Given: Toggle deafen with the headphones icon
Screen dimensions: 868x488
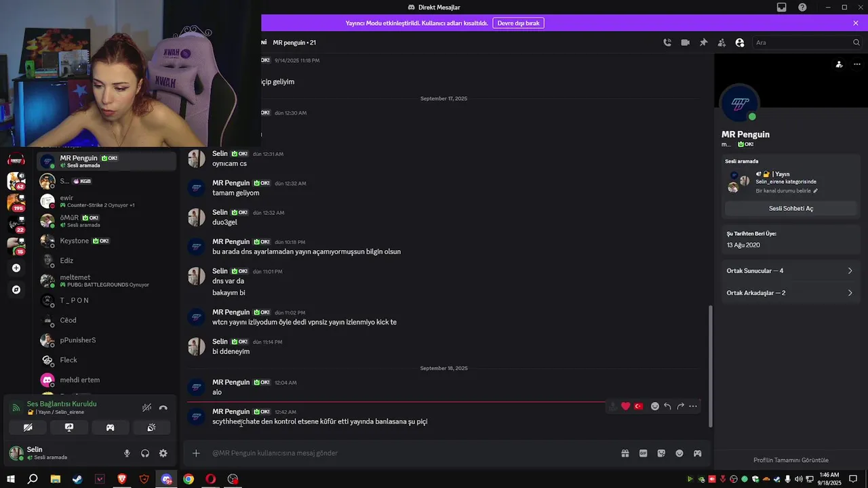Looking at the screenshot, I should pyautogui.click(x=145, y=453).
